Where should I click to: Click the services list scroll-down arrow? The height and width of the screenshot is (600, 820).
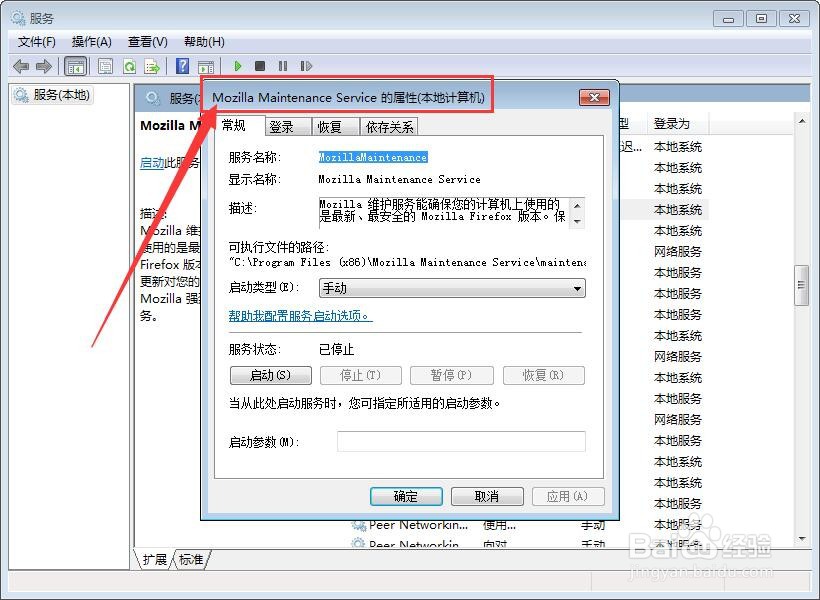coord(802,539)
